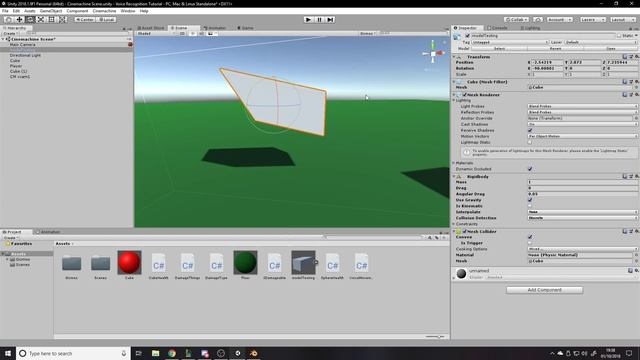Open Chrome from the Windows taskbar
The image size is (640, 360).
tap(172, 353)
